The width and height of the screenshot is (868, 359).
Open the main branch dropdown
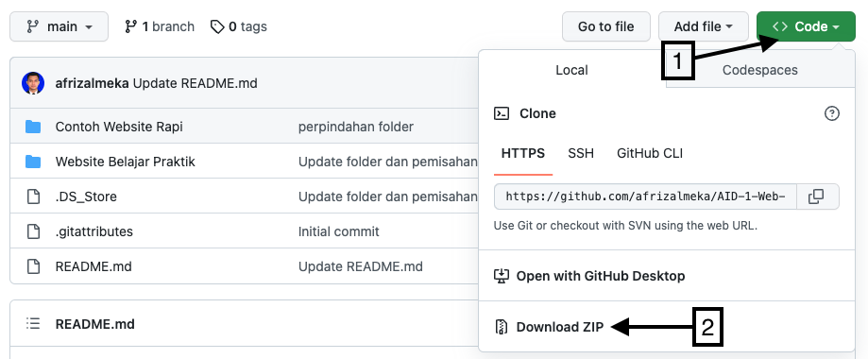point(60,26)
